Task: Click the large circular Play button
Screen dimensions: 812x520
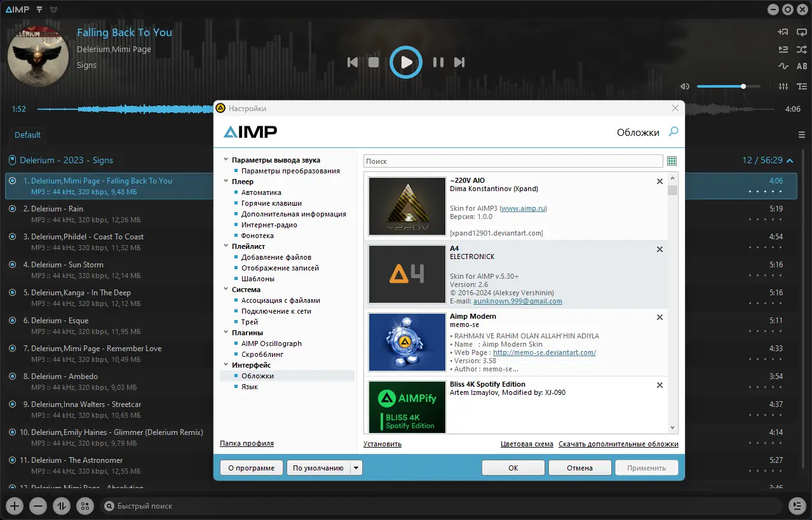Action: 406,62
